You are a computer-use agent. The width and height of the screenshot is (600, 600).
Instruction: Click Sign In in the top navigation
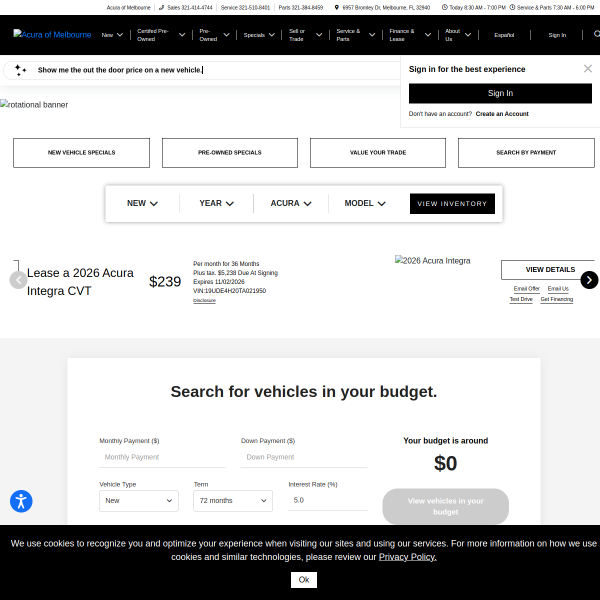point(557,35)
